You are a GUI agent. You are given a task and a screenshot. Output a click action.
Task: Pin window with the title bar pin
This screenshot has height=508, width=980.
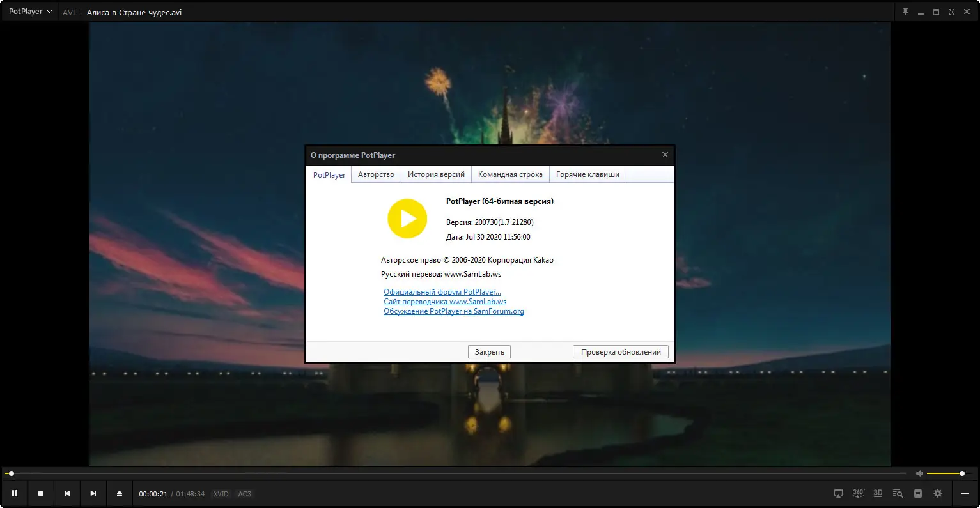pos(905,11)
